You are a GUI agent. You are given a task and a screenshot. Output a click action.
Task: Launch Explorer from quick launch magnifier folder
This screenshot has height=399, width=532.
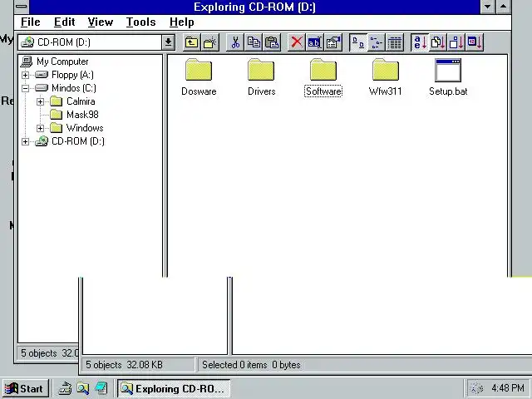[x=83, y=388]
